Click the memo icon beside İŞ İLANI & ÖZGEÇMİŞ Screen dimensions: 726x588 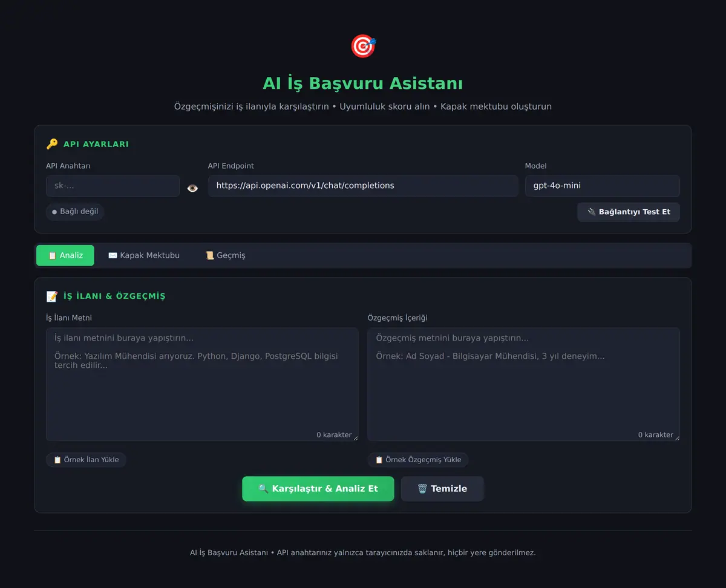click(52, 296)
